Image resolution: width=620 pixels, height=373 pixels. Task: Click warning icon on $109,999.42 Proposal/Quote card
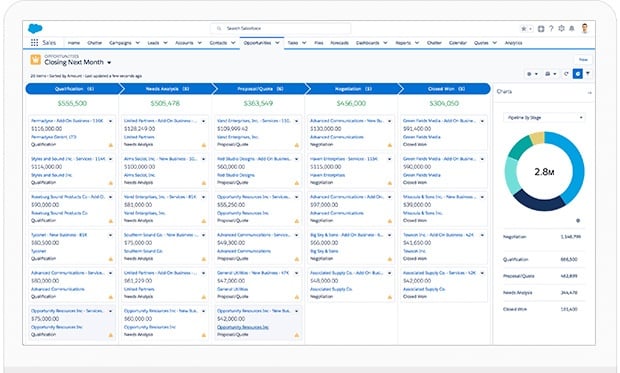pyautogui.click(x=297, y=145)
